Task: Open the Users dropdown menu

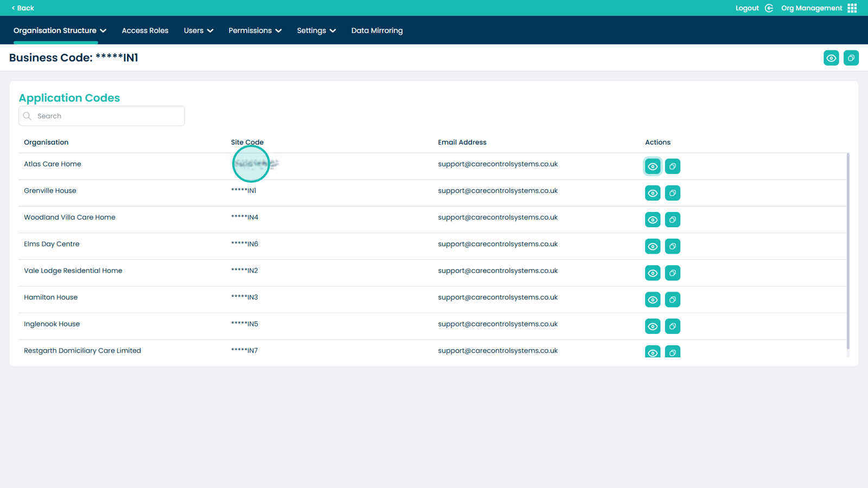Action: pos(198,30)
